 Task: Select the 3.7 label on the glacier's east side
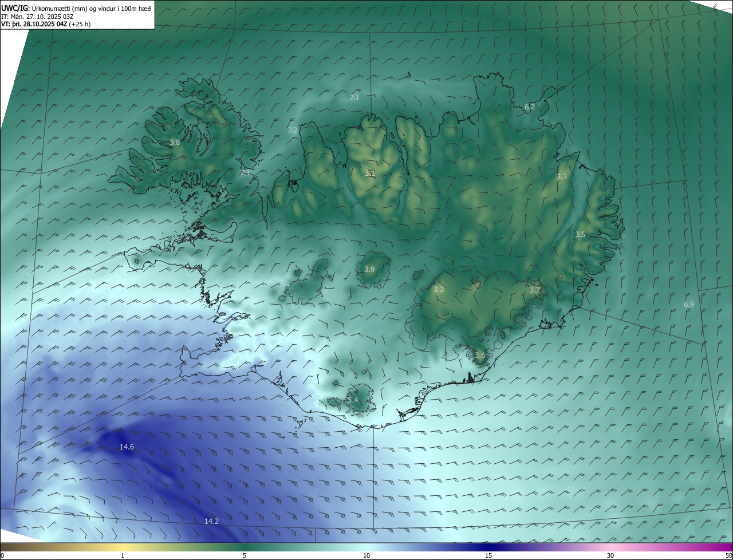pyautogui.click(x=534, y=290)
